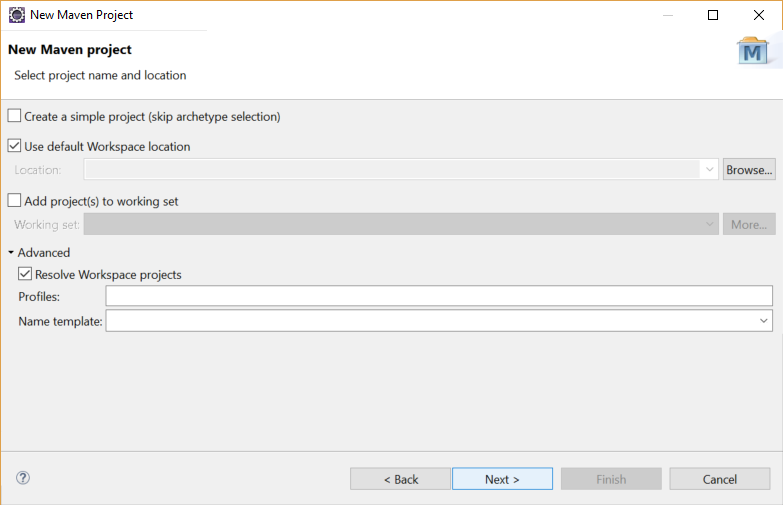Go to next wizard page
The width and height of the screenshot is (783, 505).
(x=502, y=479)
